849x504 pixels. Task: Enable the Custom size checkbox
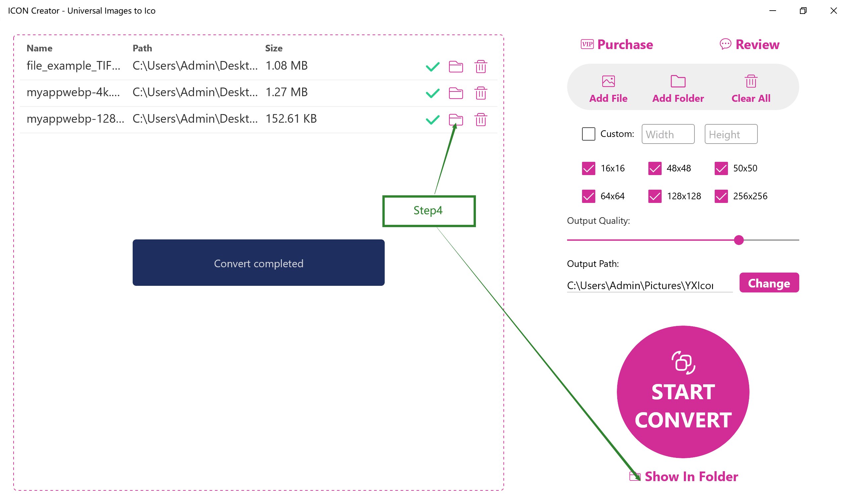588,134
